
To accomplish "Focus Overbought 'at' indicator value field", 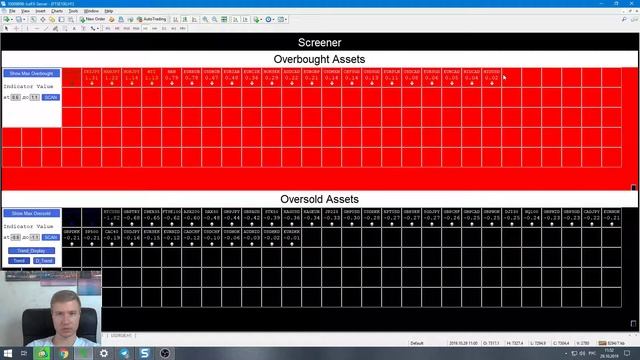I will (x=16, y=98).
